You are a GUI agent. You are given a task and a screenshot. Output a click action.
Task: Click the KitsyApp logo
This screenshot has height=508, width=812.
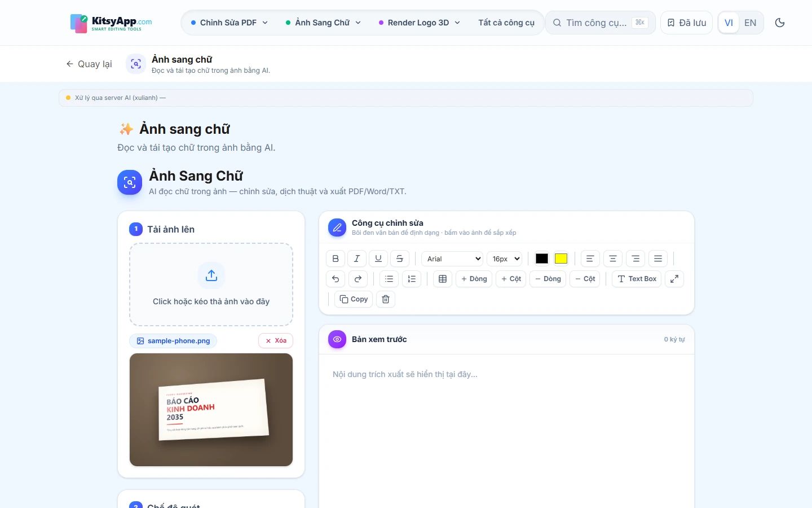111,23
